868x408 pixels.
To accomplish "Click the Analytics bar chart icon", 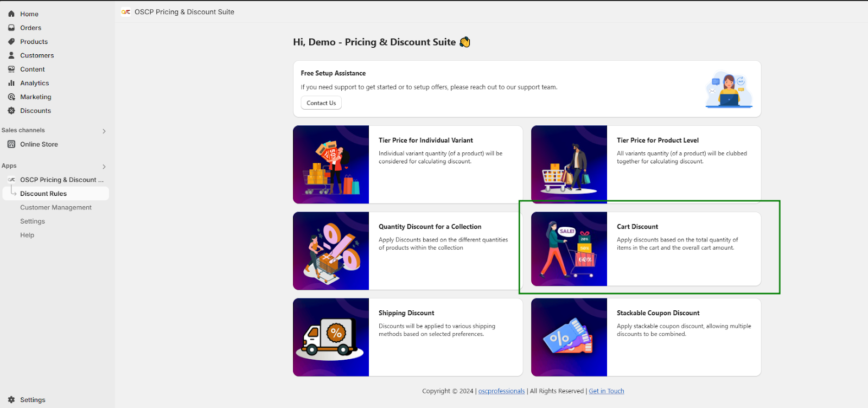I will point(11,83).
